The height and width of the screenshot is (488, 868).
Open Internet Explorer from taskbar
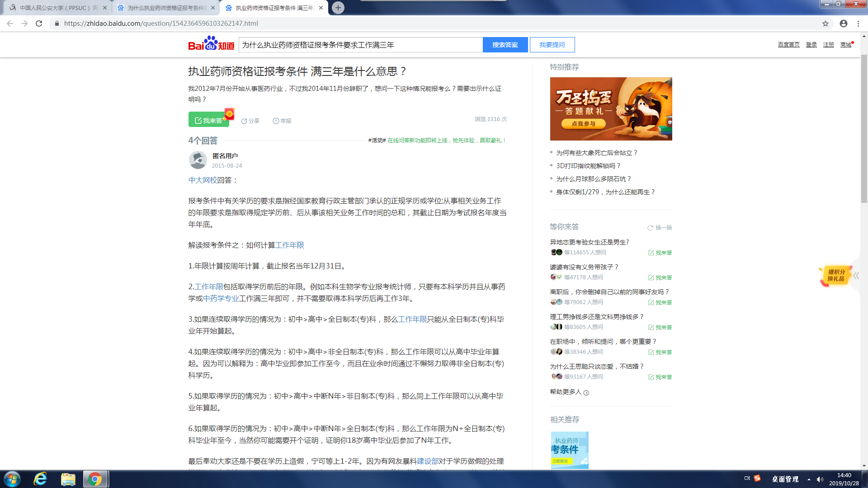40,479
